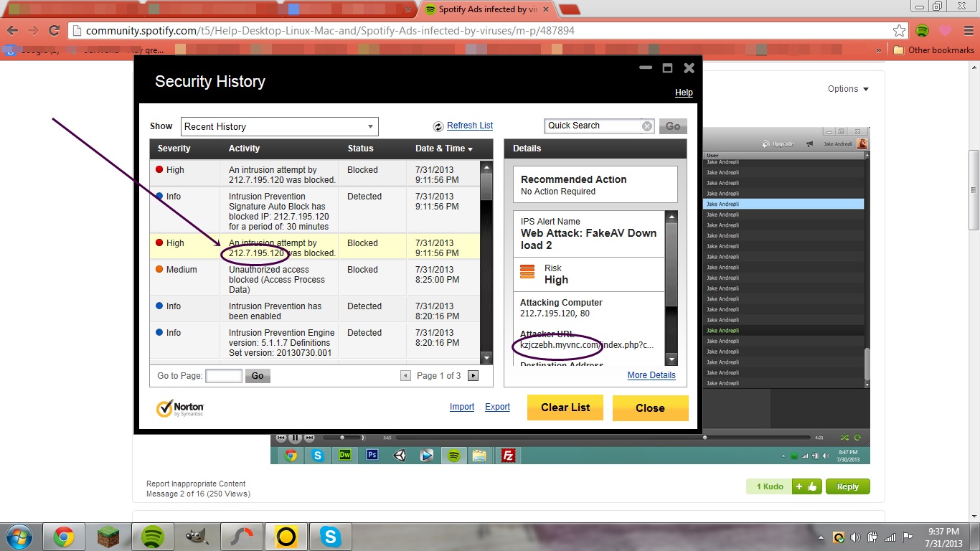Switch to the Spotify Ads infected tab
This screenshot has width=980, height=551.
point(488,9)
